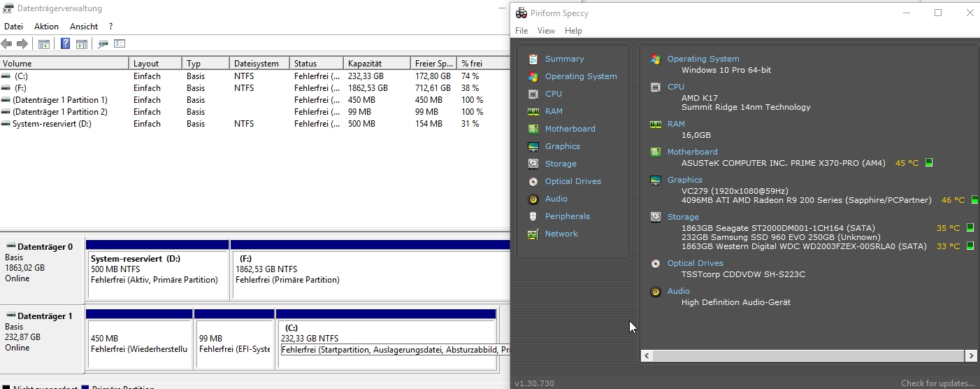Go back with the toolbar's left arrow

(x=7, y=43)
